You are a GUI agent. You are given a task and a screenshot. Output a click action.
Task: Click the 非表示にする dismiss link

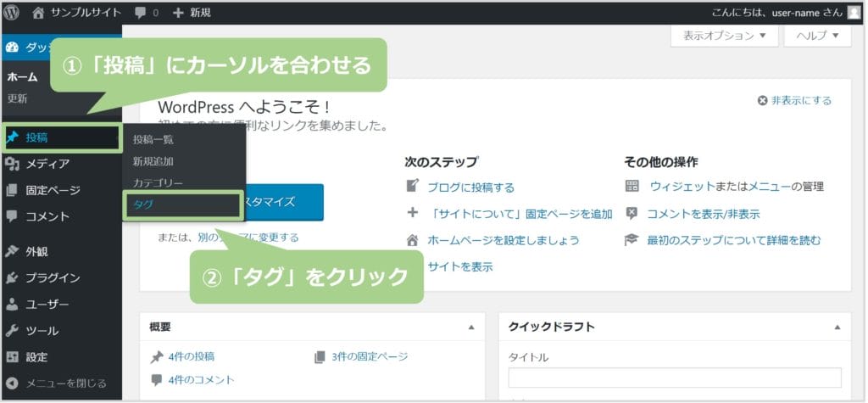[801, 101]
